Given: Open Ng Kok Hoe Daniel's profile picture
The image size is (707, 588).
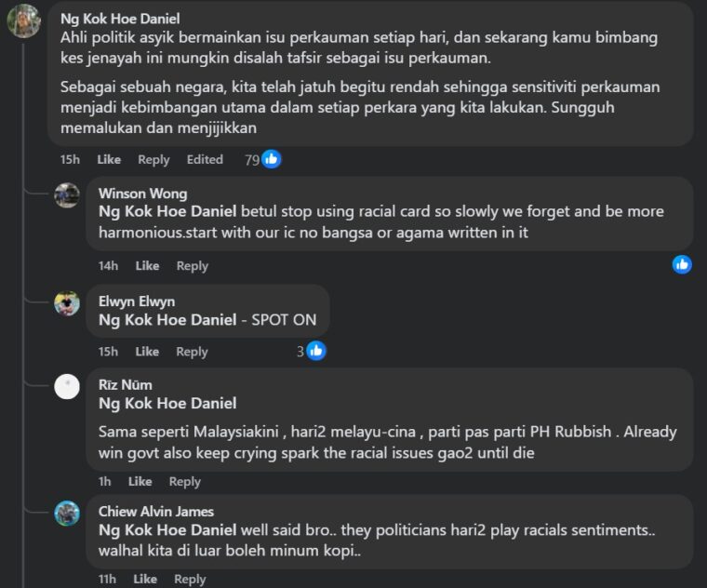Looking at the screenshot, I should (23, 21).
